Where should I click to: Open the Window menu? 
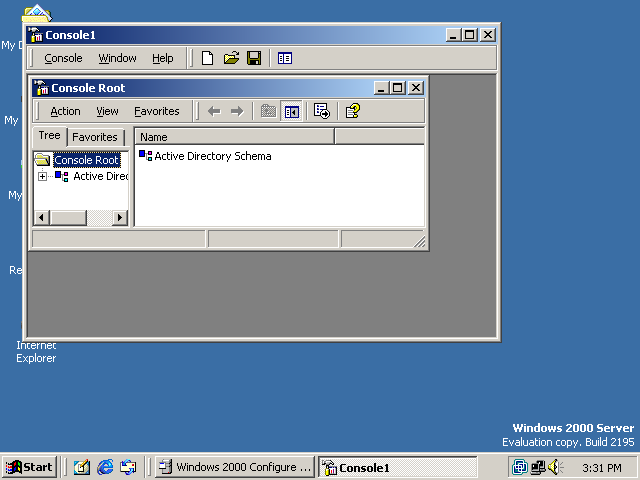pos(117,58)
